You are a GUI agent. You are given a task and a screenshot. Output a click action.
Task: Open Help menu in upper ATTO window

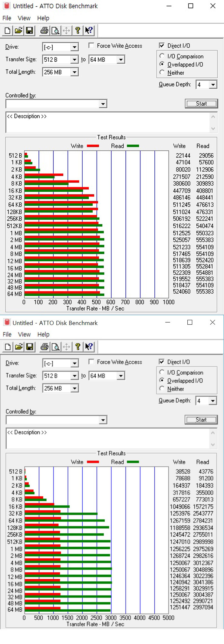[x=43, y=18]
